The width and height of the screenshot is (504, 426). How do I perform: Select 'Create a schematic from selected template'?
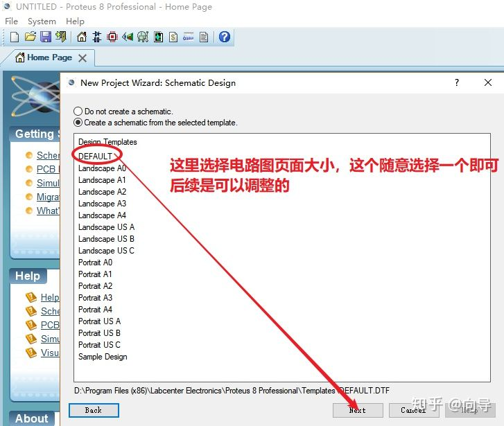[156, 123]
